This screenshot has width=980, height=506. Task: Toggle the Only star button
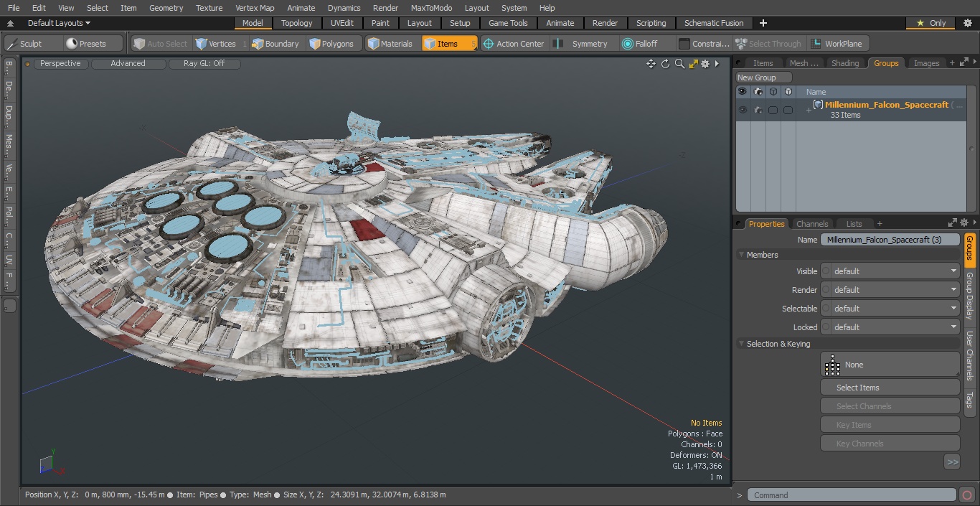(930, 23)
